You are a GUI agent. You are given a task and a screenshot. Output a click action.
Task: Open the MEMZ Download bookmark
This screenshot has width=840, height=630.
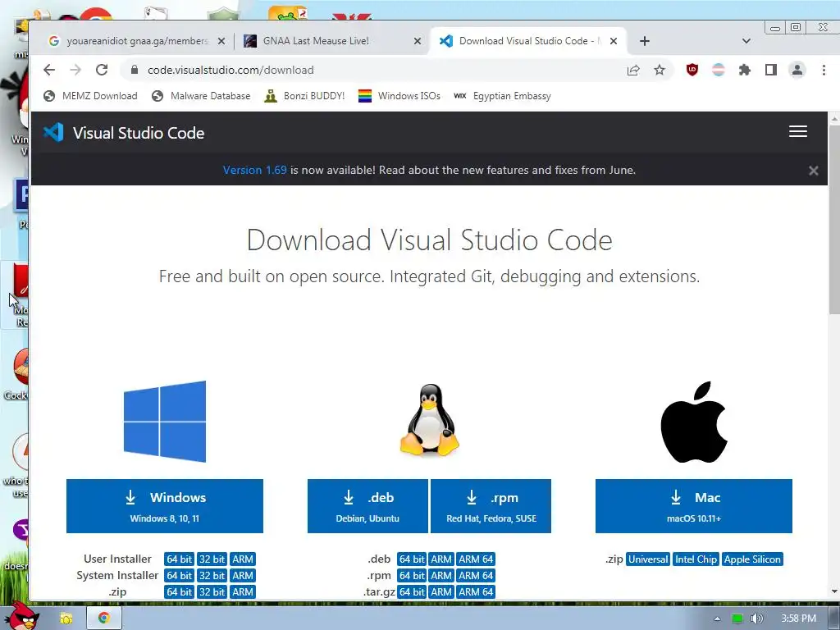click(x=90, y=96)
